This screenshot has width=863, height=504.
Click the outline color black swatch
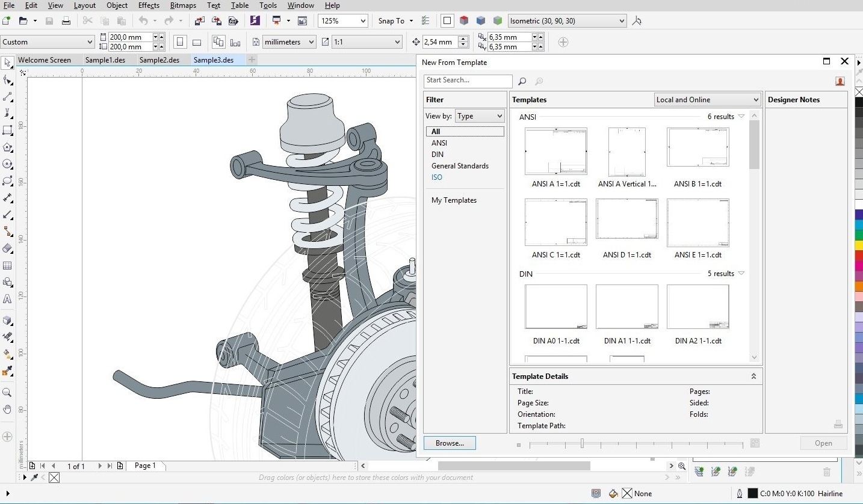coord(752,494)
